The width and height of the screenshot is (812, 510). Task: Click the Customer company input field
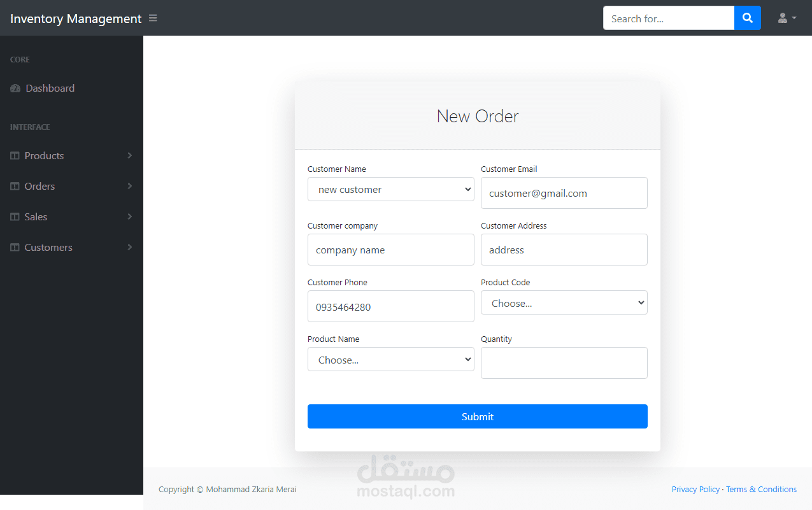pyautogui.click(x=391, y=250)
